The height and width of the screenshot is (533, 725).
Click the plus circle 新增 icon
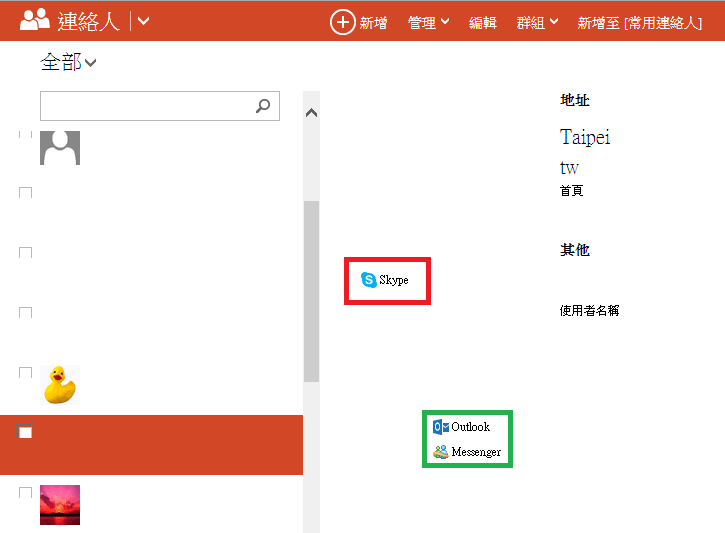(x=342, y=22)
